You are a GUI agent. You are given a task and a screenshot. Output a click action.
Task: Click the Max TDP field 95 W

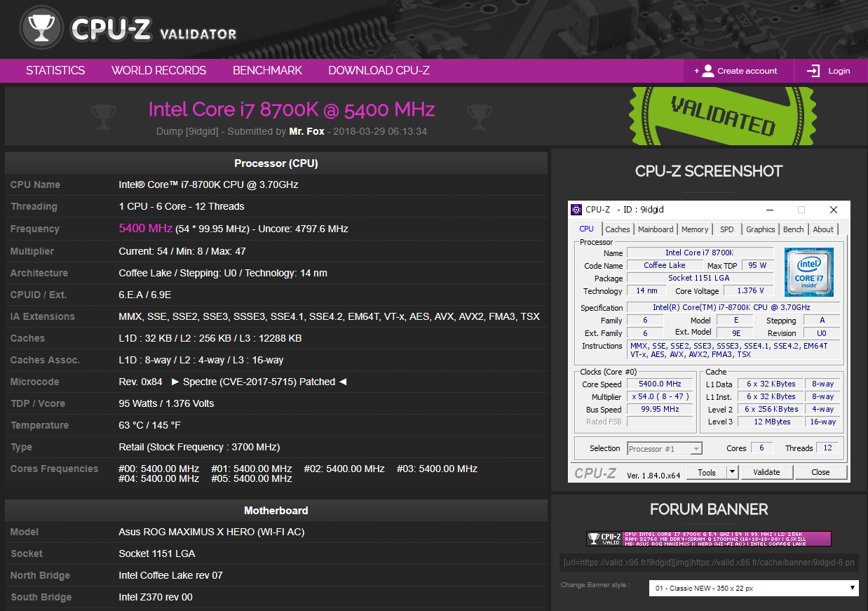coord(757,265)
